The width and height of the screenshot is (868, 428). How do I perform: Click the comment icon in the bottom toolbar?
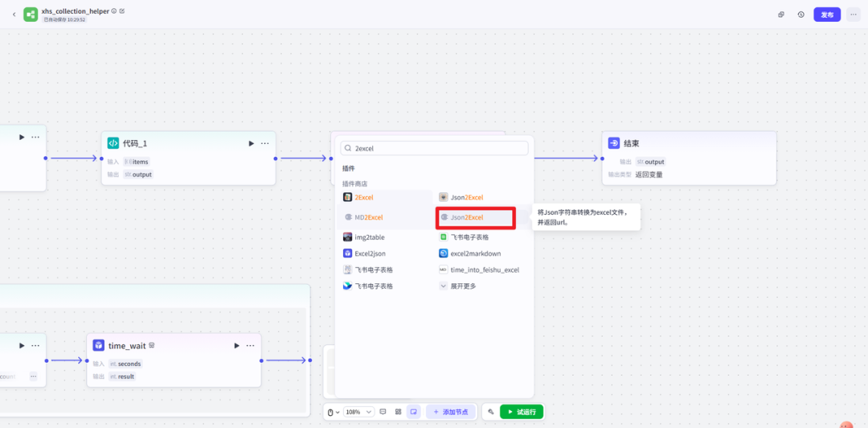[383, 412]
